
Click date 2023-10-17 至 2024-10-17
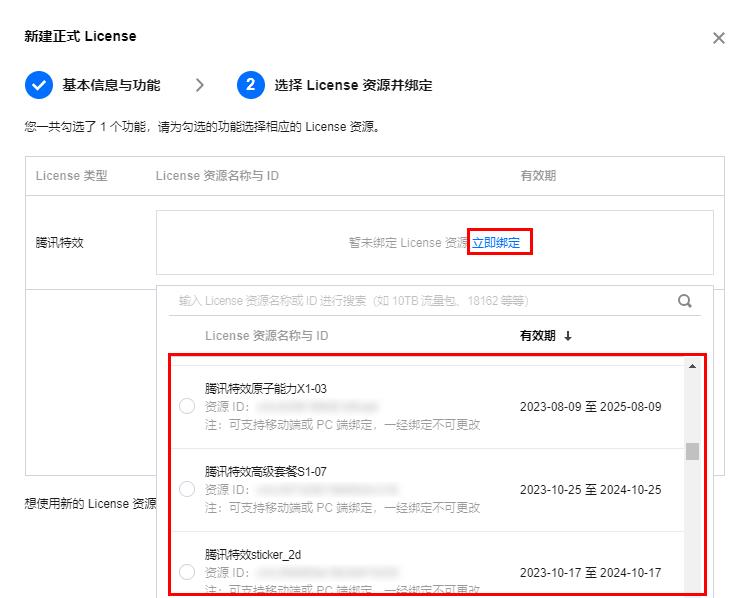pyautogui.click(x=591, y=572)
